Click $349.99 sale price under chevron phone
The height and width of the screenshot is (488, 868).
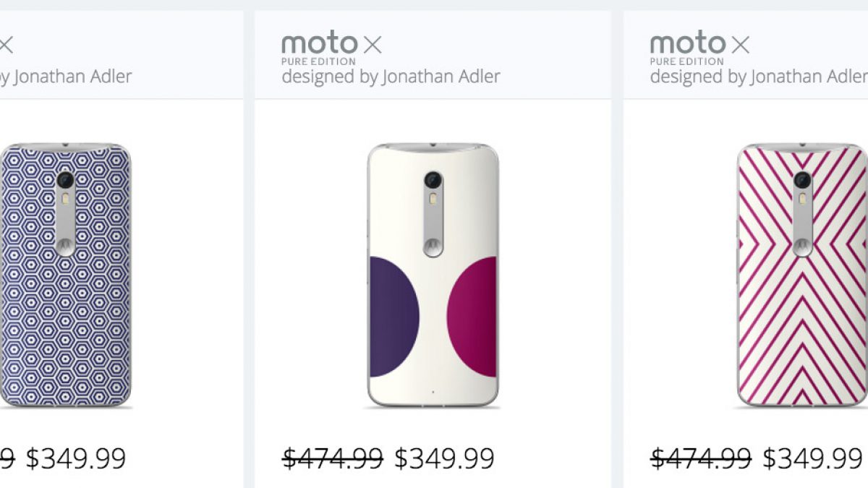tap(812, 458)
